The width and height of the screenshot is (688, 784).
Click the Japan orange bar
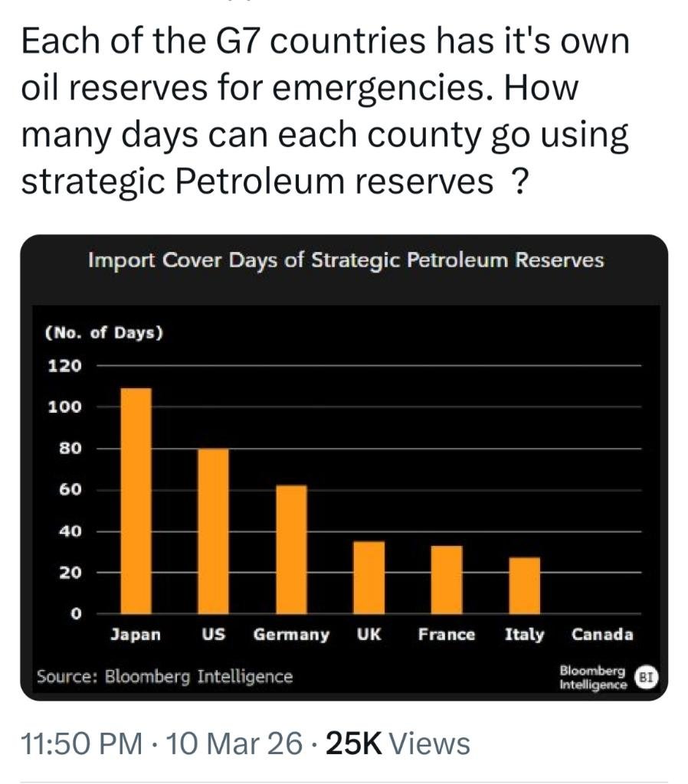coord(136,501)
